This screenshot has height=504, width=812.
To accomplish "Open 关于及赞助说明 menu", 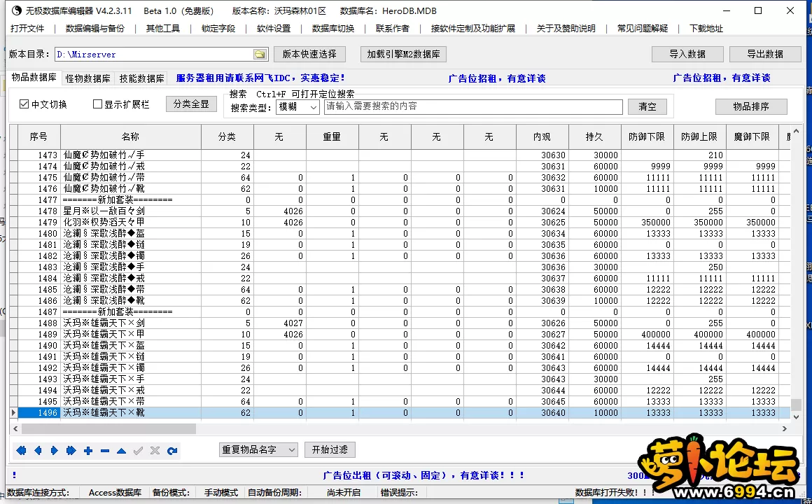I will click(x=566, y=29).
